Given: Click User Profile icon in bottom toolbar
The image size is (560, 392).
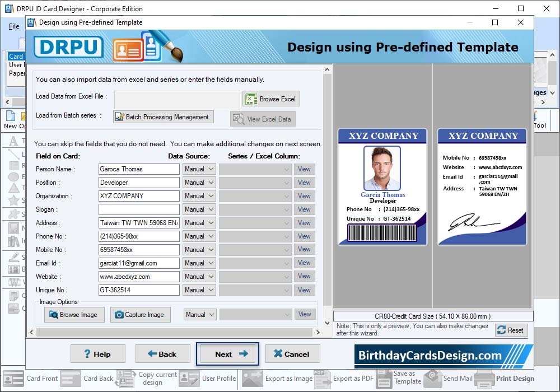Looking at the screenshot, I should coord(189,379).
